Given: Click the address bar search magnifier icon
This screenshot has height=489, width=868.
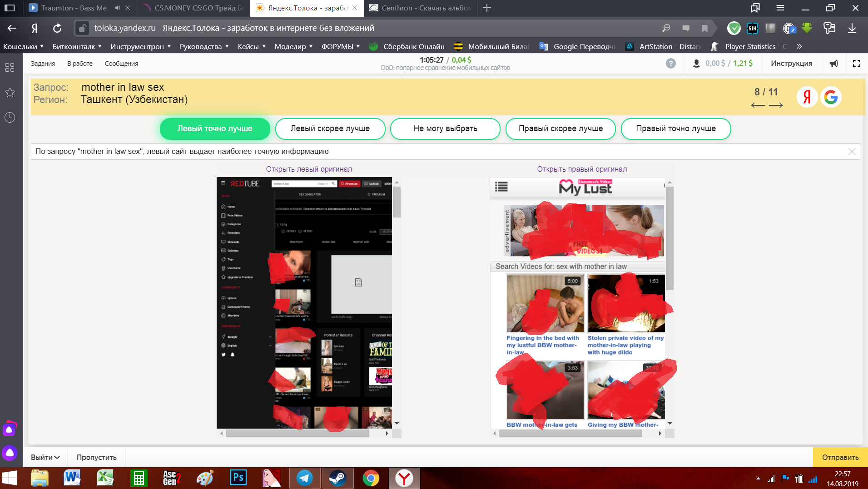Looking at the screenshot, I should pos(666,28).
